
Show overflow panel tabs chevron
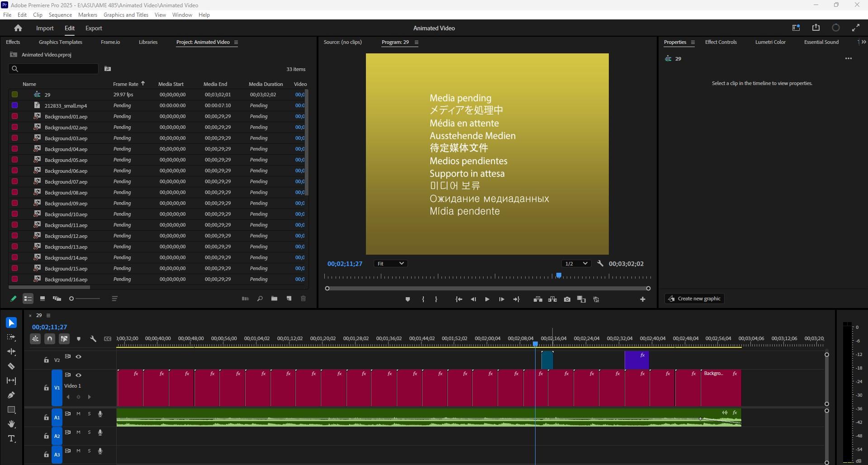tap(864, 42)
